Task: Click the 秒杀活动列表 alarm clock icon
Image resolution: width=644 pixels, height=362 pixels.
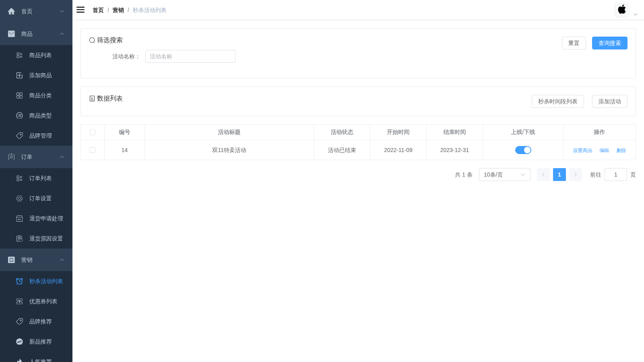Action: pos(19,281)
